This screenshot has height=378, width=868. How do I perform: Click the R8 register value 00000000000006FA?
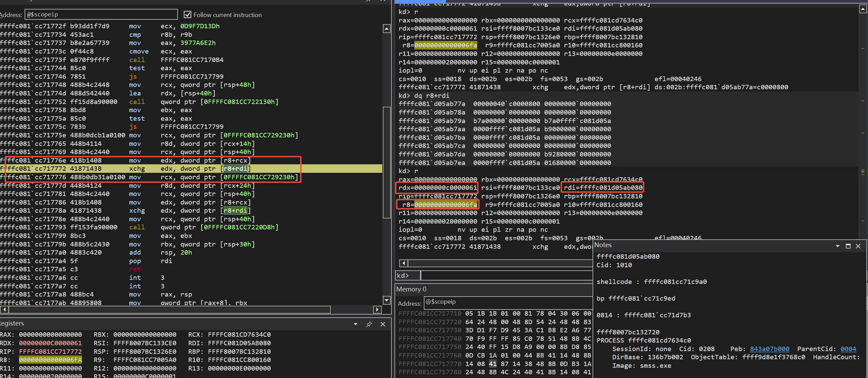pos(50,360)
